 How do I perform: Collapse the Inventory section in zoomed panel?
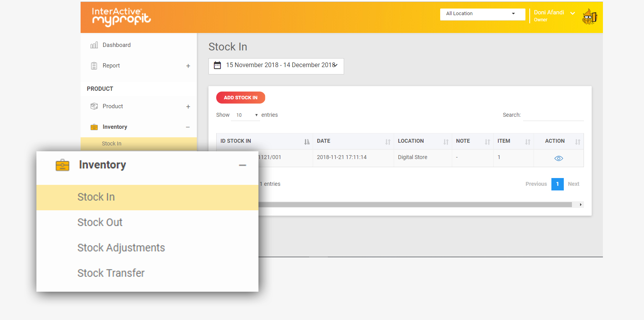click(243, 165)
